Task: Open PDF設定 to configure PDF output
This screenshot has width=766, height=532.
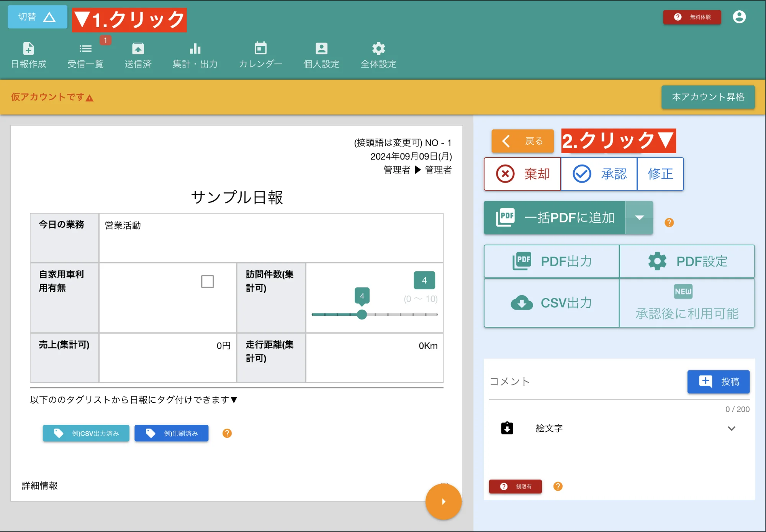Action: tap(687, 261)
